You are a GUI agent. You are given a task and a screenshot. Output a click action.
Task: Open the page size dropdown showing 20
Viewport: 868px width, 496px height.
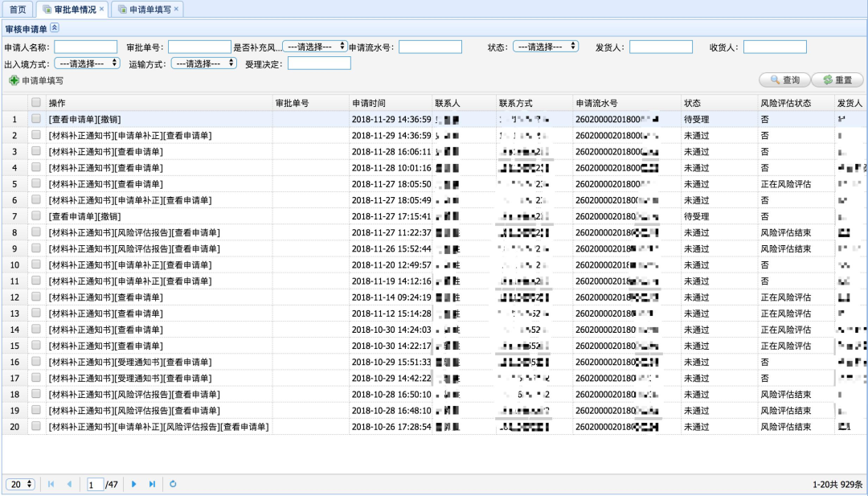coord(20,484)
